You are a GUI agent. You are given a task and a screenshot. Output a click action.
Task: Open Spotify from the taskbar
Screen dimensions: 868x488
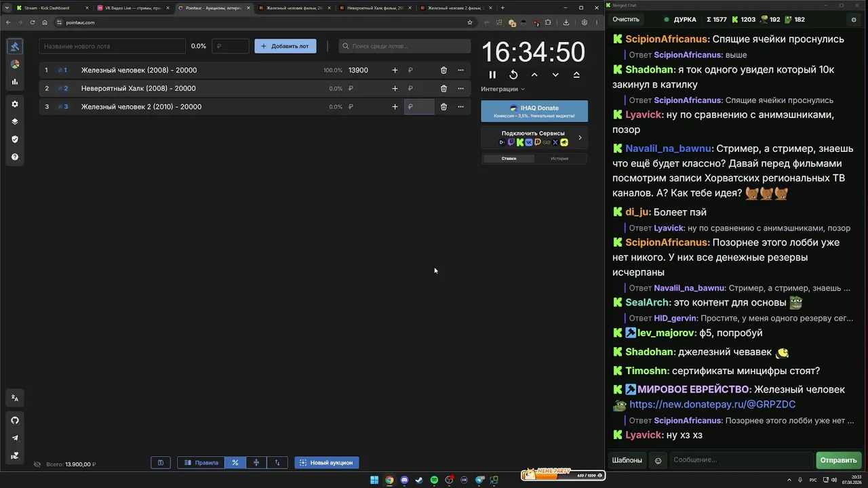[x=434, y=480]
